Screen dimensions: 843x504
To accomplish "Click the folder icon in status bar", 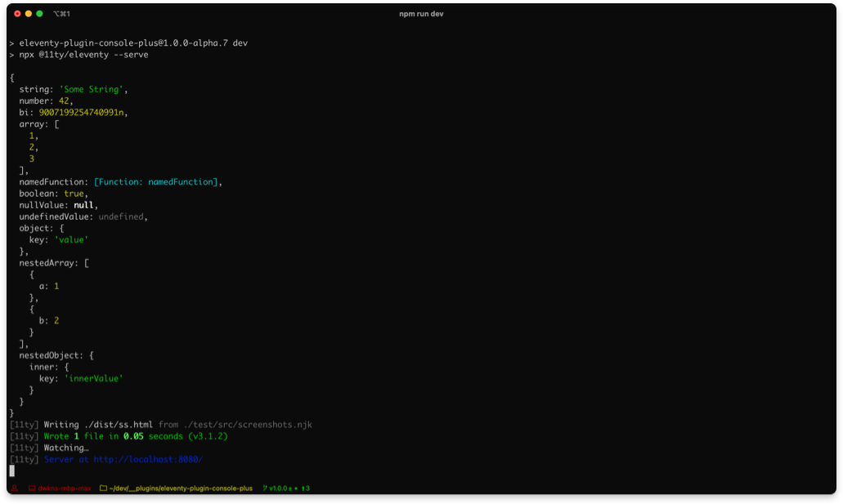I will point(103,488).
